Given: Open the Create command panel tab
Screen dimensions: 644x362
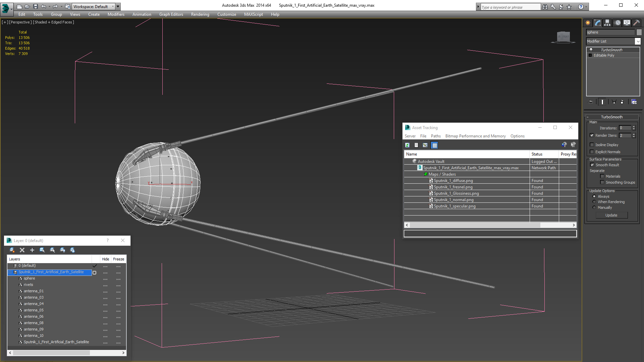Looking at the screenshot, I should [x=588, y=23].
